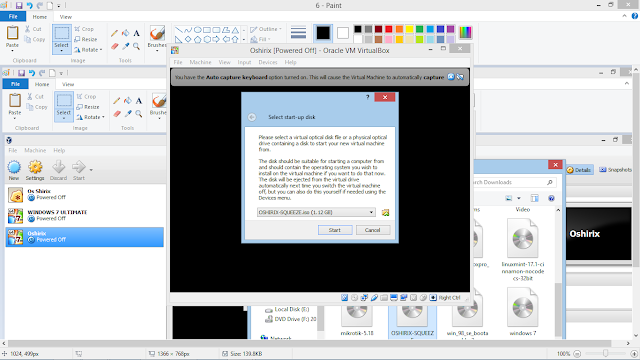
Task: Open the Devices menu in the VirtualBox VM window
Action: tap(268, 62)
